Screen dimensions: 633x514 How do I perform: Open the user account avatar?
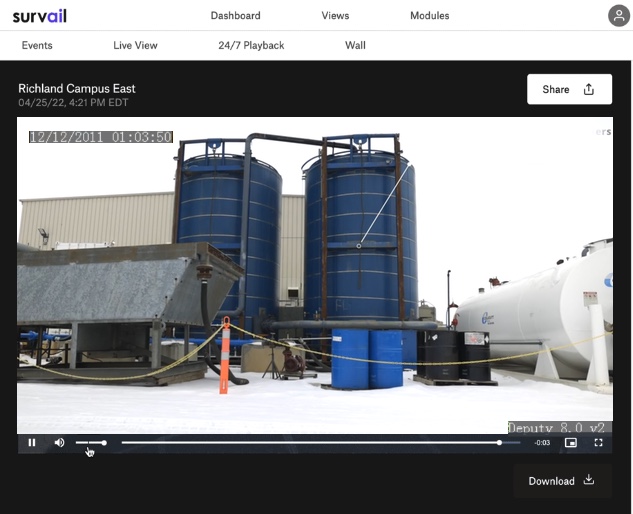pos(619,15)
